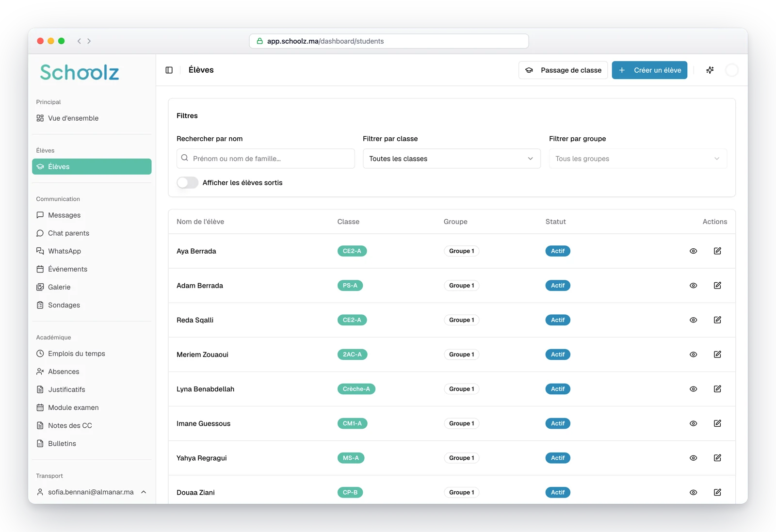
Task: Go forward with browser forward arrow
Action: click(x=89, y=41)
